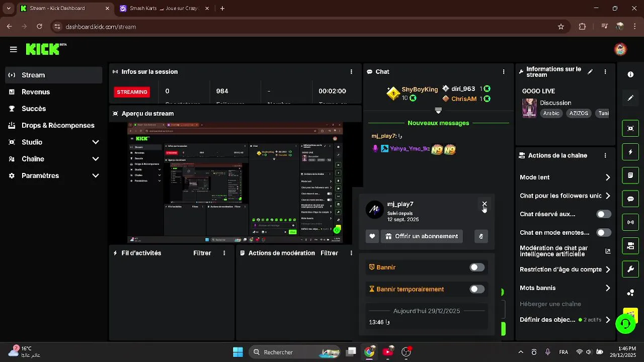Viewport: 644px width, 362px height.
Task: Click ShyBoyKing in chat leaderboard
Action: coord(420,89)
